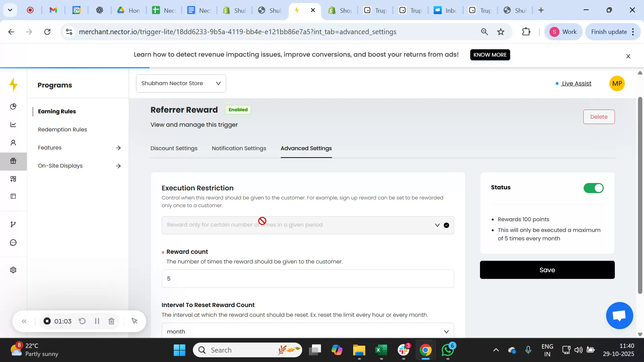Screen dimensions: 644x362
Task: Select the layout wallet icon in sidebar
Action: click(x=13, y=196)
